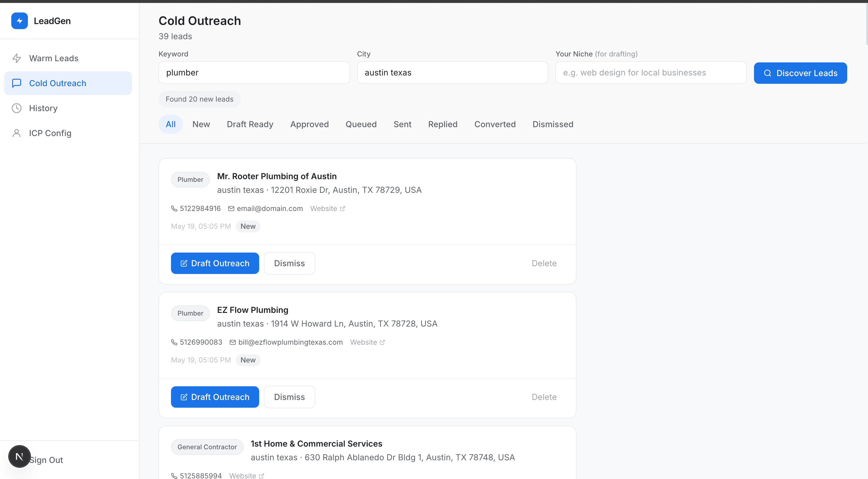Click EZ Flow Plumbing title
The width and height of the screenshot is (868, 479).
coord(253,310)
